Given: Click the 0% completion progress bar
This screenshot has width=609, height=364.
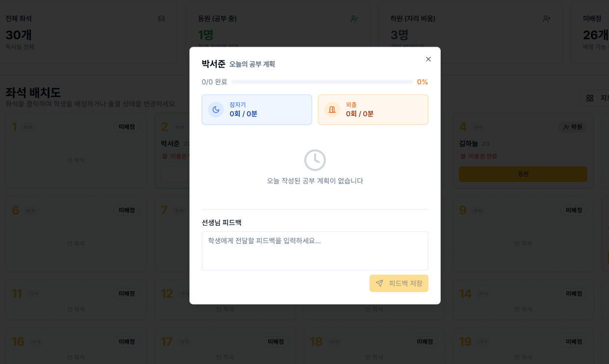Looking at the screenshot, I should tap(322, 82).
